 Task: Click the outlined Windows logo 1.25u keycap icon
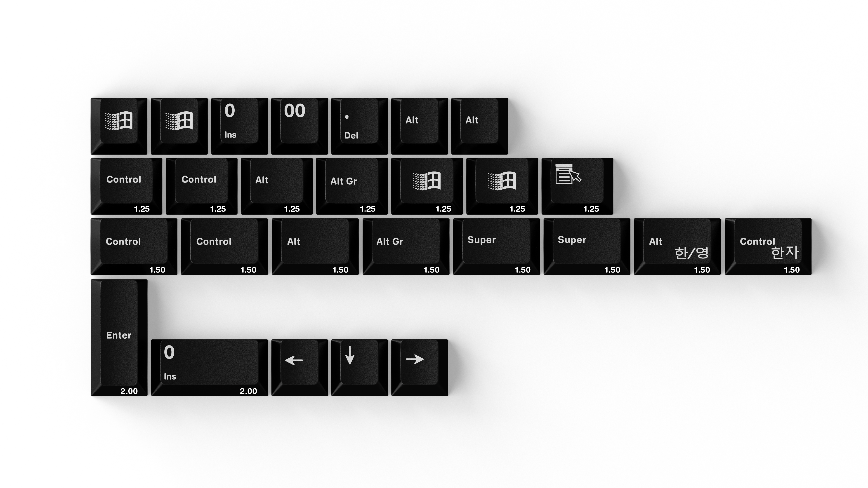tap(500, 179)
